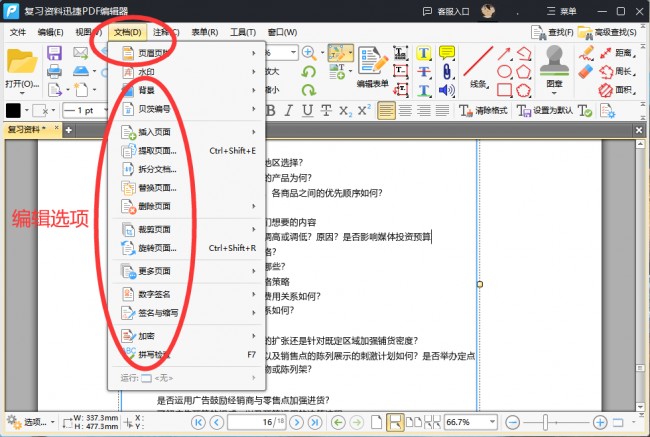The image size is (650, 437).
Task: Click the 高级查找(S) button
Action: point(607,32)
